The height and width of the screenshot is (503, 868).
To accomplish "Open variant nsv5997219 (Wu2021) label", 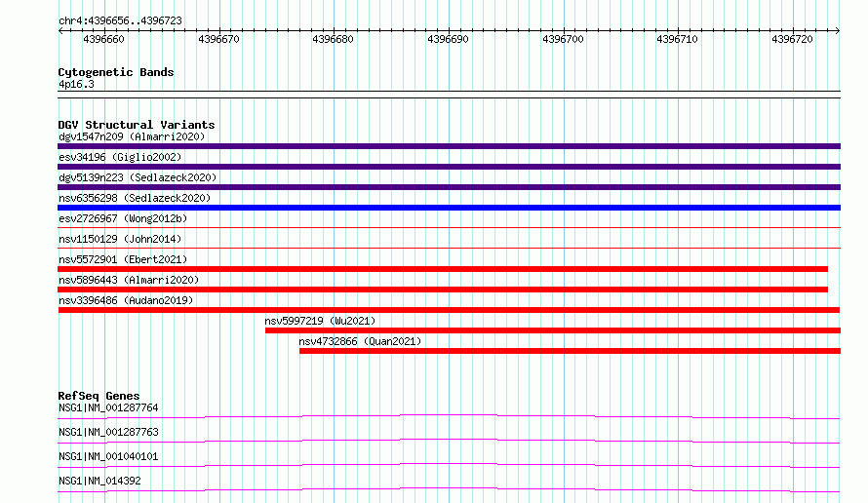I will coord(320,321).
